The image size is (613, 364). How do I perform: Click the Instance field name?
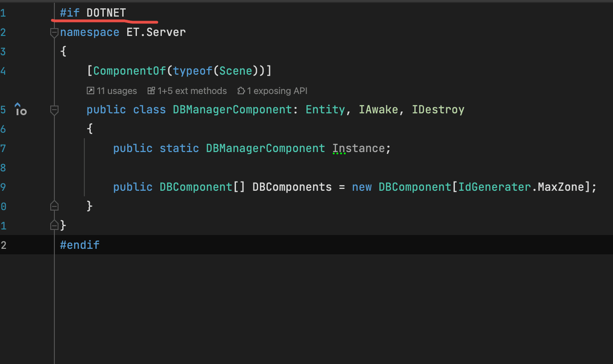click(x=359, y=148)
